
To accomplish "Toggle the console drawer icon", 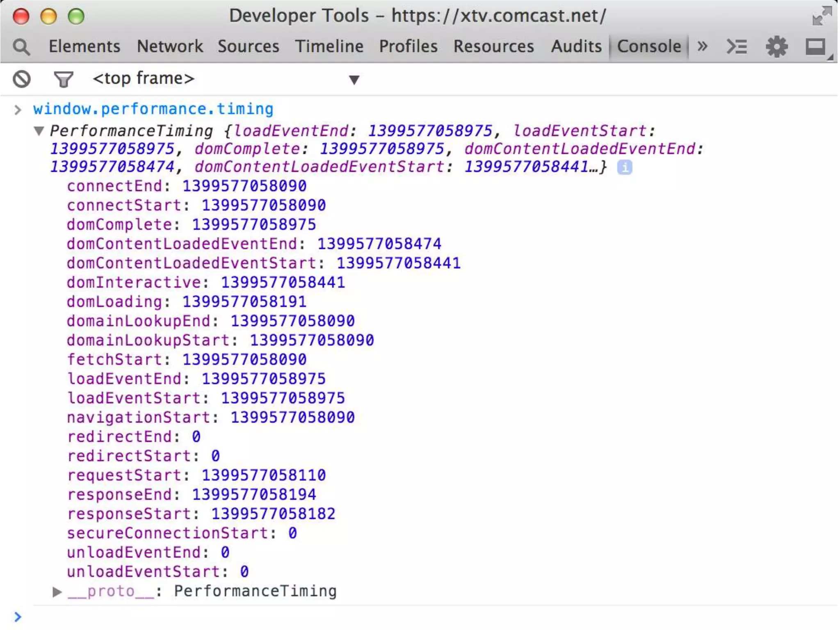I will click(737, 47).
